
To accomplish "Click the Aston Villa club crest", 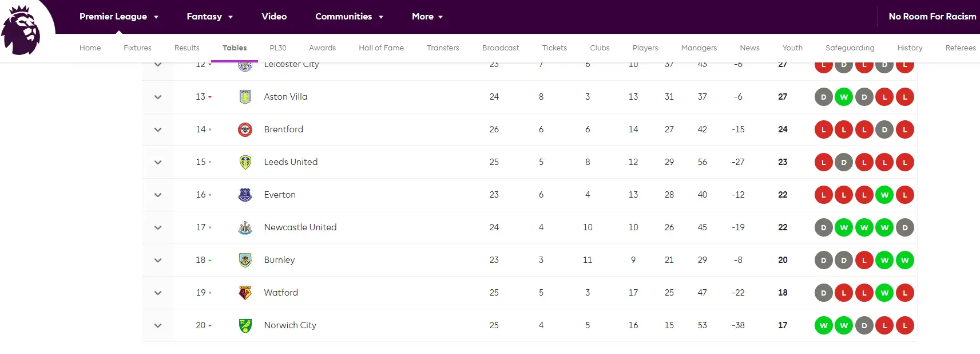I will coord(245,97).
